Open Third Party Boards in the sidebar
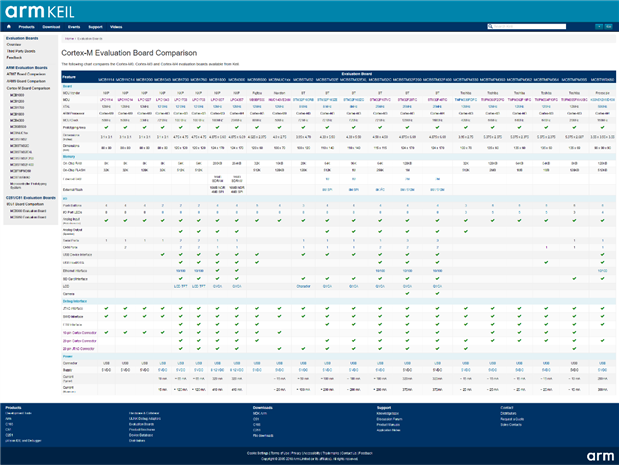 click(21, 51)
